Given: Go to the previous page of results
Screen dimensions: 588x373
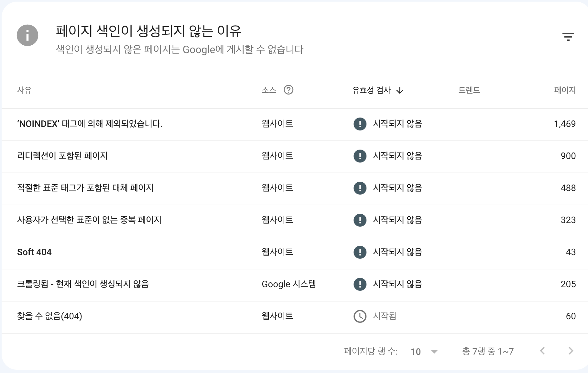Looking at the screenshot, I should click(x=542, y=351).
